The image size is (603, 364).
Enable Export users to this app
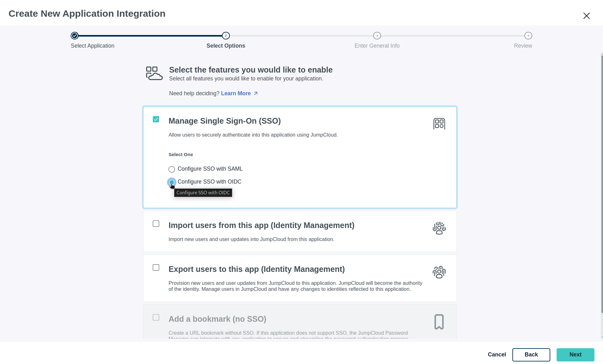coord(156,267)
